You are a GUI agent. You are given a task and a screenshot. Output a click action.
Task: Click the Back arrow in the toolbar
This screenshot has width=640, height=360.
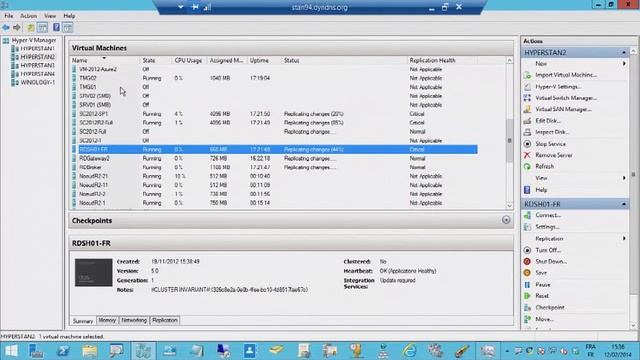[x=6, y=28]
